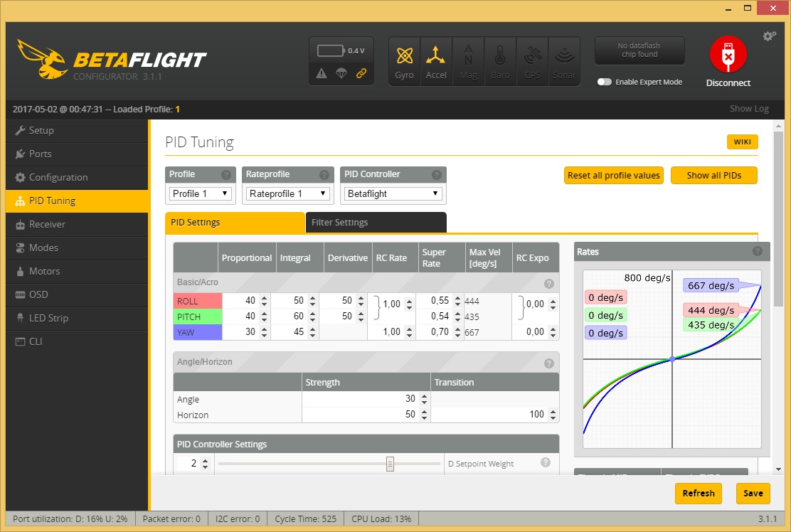Open help for the Profile selector
The image size is (791, 532).
[x=226, y=174]
